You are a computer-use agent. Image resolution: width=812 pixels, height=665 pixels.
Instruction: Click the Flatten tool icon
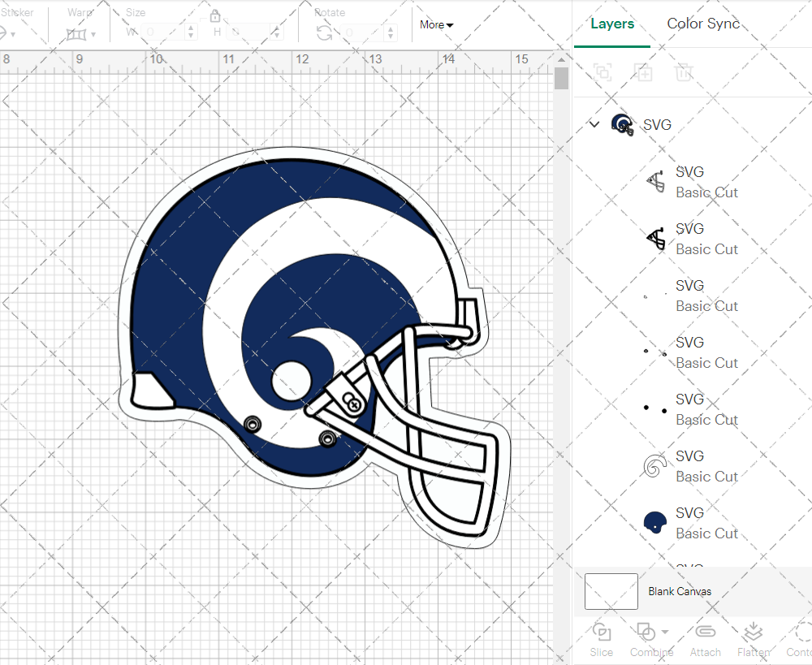pyautogui.click(x=753, y=632)
